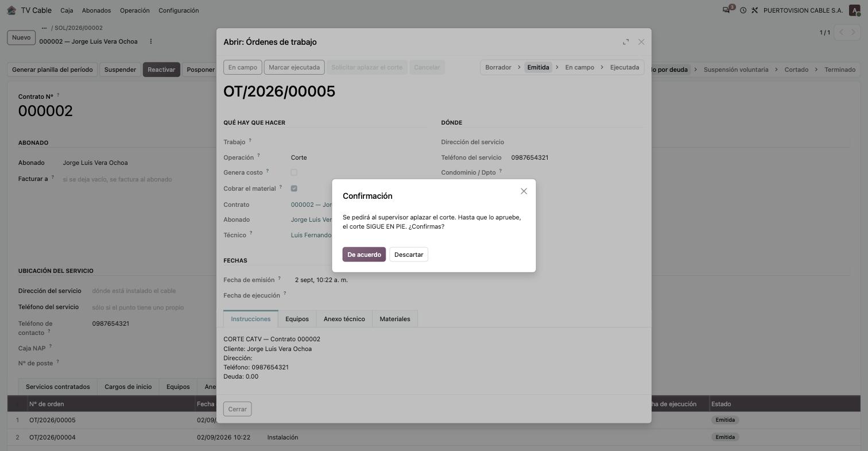Image resolution: width=868 pixels, height=451 pixels.
Task: Switch to the Anexo técnico tab
Action: point(344,319)
